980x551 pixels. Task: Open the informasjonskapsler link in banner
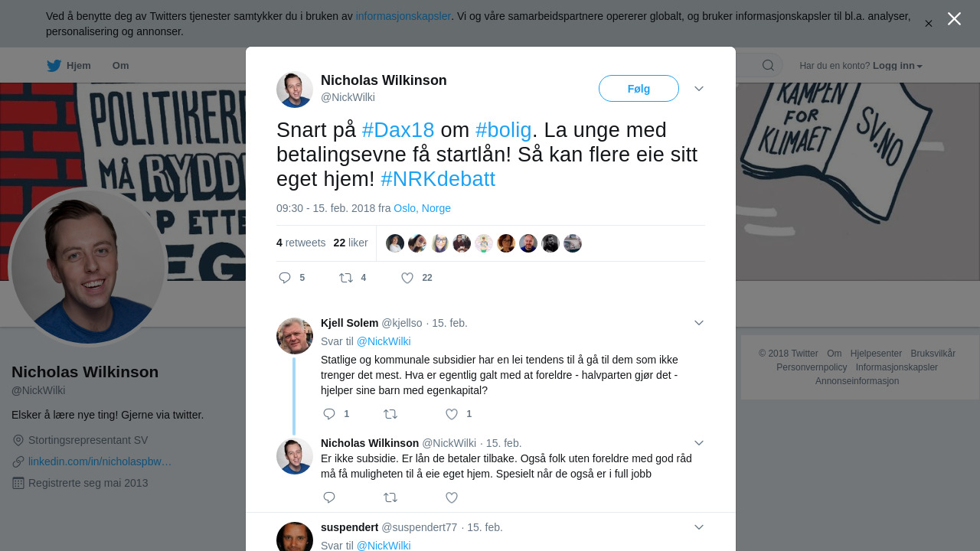(403, 16)
